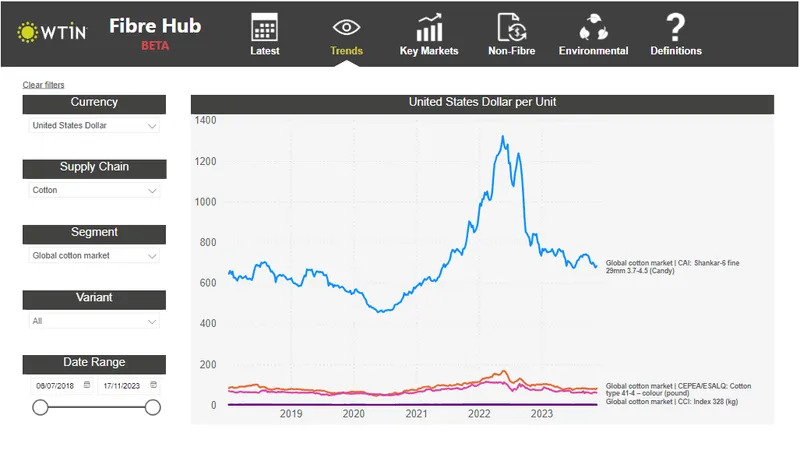Click the Definitions question mark icon
This screenshot has height=453, width=800.
676,27
